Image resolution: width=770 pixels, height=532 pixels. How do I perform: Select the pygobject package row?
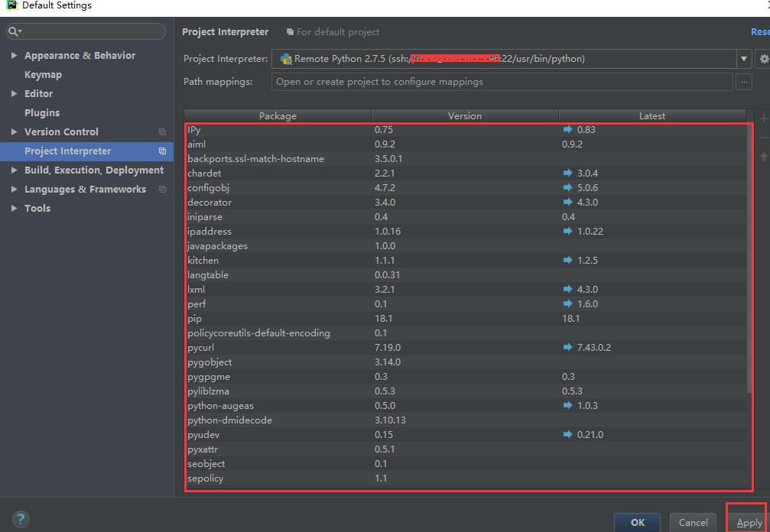tap(466, 362)
